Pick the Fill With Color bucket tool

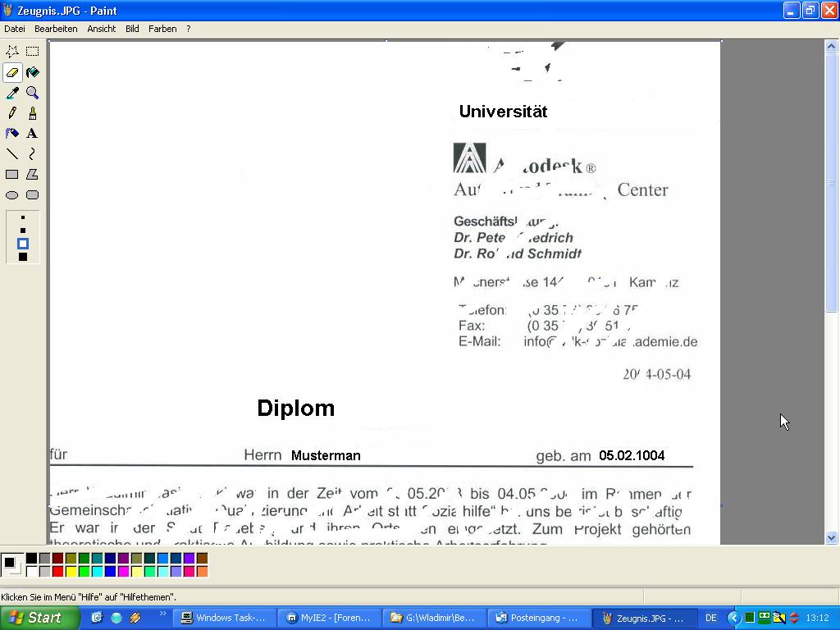click(33, 72)
